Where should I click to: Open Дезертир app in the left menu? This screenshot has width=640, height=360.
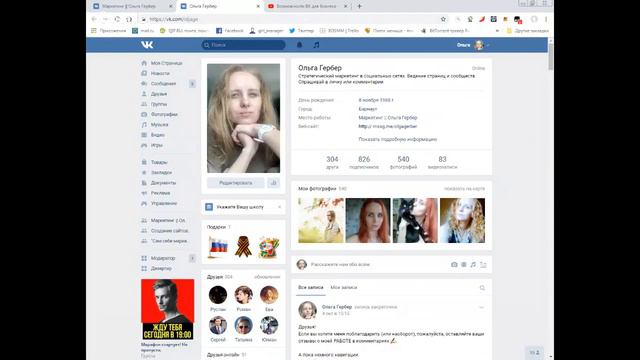click(161, 268)
